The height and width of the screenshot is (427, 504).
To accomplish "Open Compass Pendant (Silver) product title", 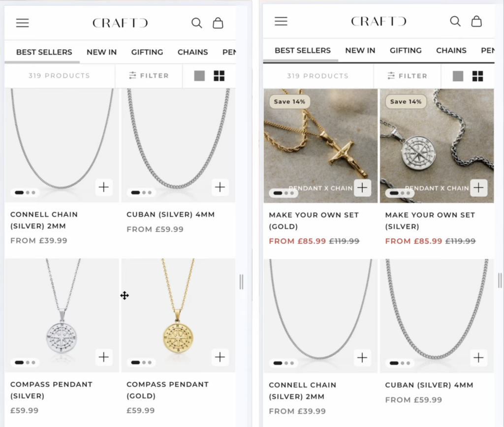I will [51, 390].
